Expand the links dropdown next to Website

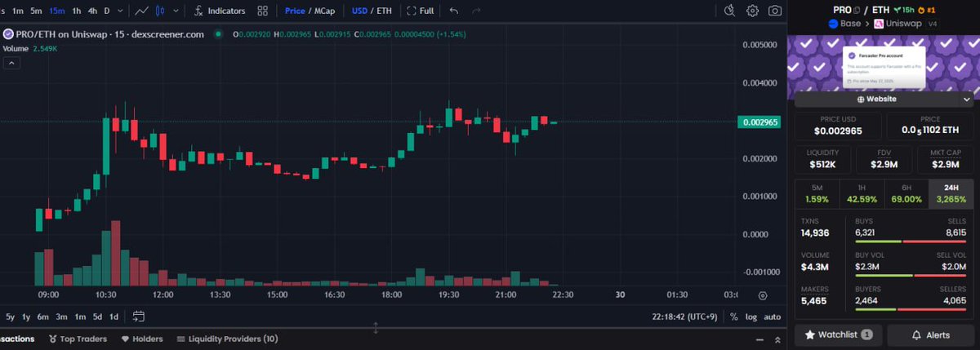click(x=966, y=99)
